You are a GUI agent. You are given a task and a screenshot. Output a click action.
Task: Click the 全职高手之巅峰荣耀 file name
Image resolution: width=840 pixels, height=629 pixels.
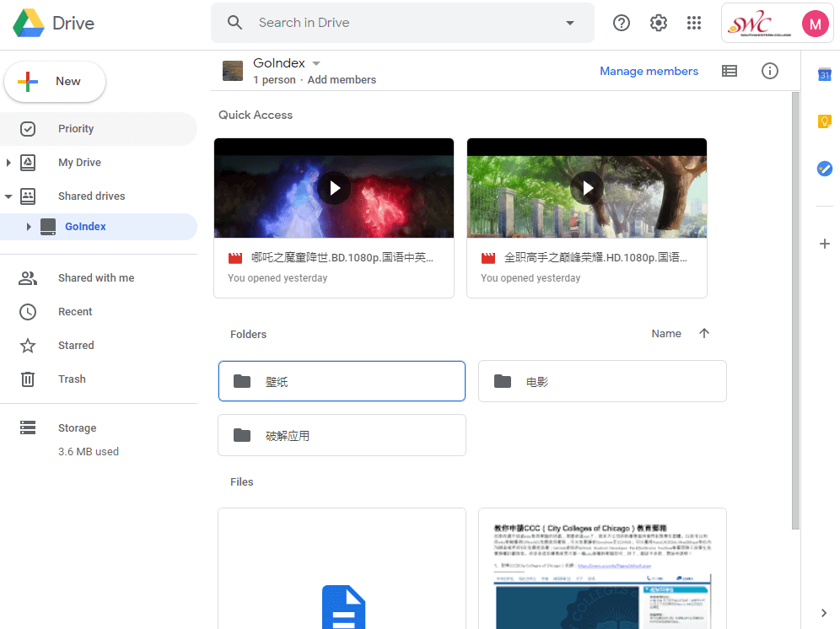tap(595, 258)
